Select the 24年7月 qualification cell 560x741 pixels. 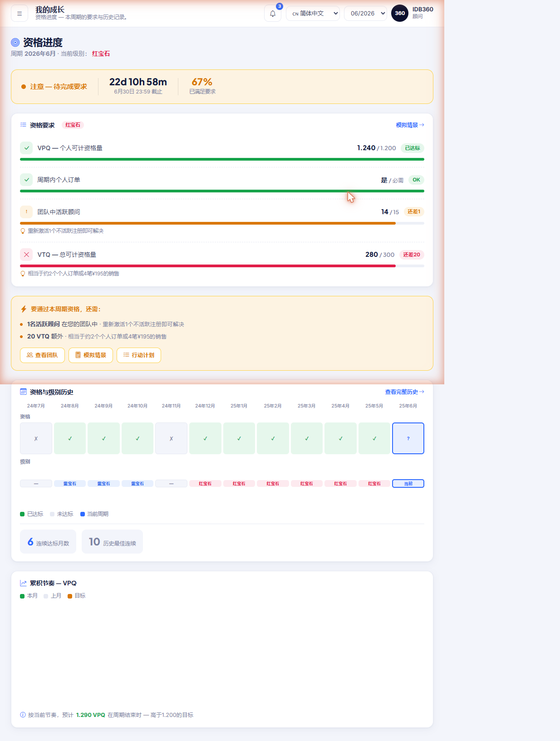(x=36, y=438)
